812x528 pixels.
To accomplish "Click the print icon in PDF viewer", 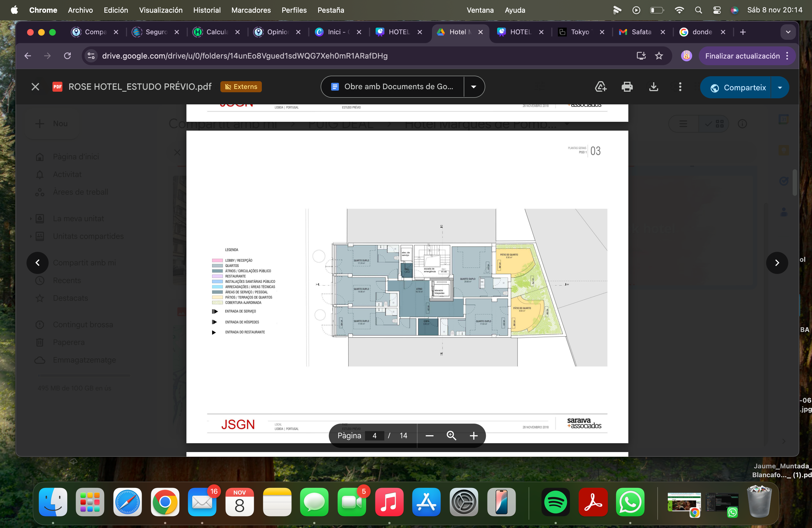I will (627, 87).
